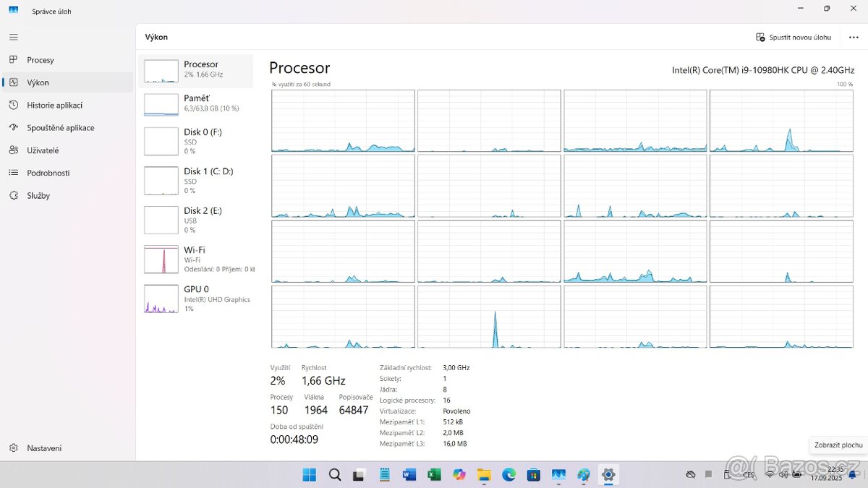Screen dimensions: 868x488
Task: Open the CES language selector in the tray
Action: click(749, 475)
